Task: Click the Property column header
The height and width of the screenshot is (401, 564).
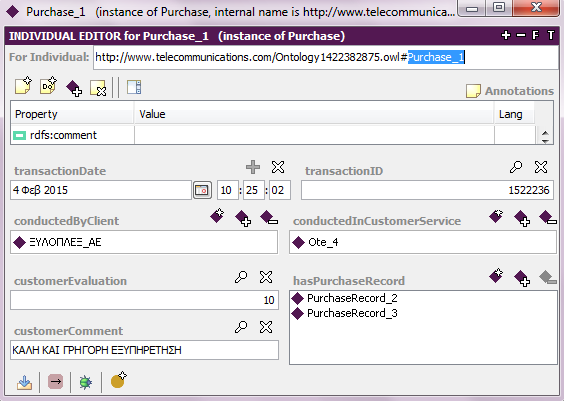Action: click(72, 114)
